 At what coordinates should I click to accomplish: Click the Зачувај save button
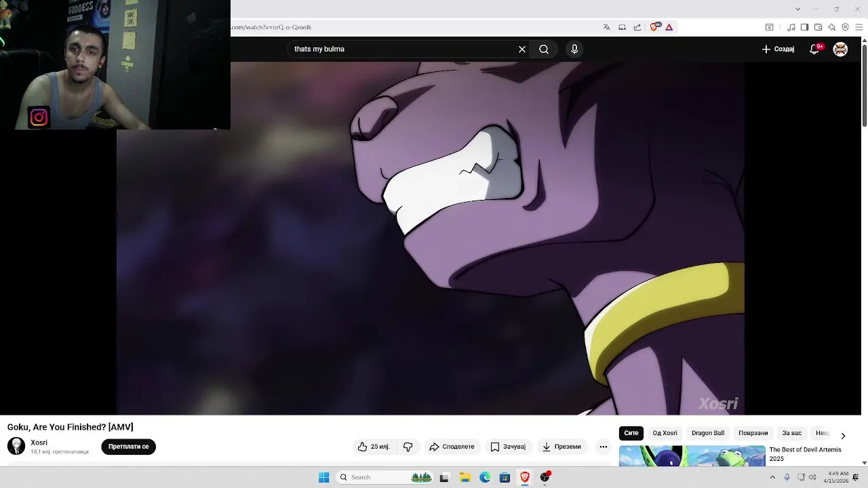coord(508,447)
